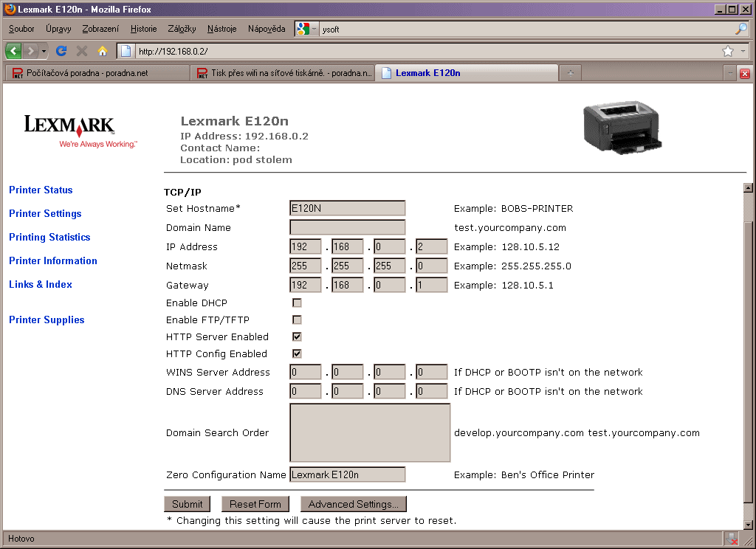Click the stop loading X icon
This screenshot has height=549, width=756.
[x=82, y=51]
